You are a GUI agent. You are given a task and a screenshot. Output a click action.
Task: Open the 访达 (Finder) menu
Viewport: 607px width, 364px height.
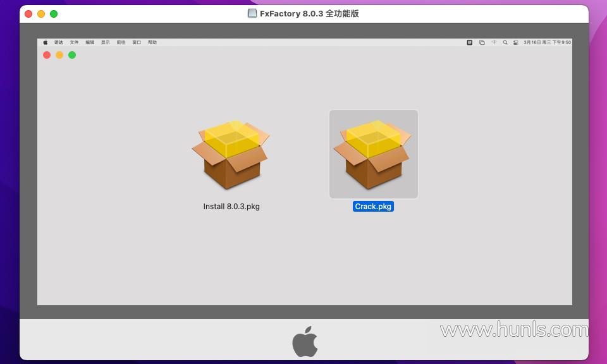58,42
